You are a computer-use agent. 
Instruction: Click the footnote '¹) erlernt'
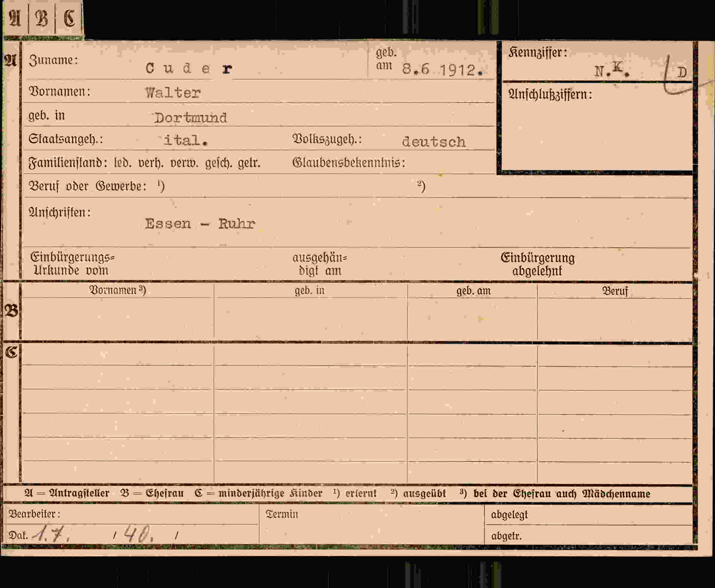355,494
